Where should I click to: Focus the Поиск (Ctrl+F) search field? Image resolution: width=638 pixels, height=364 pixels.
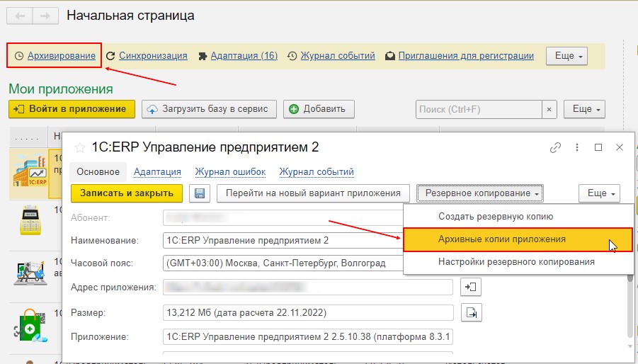(479, 109)
